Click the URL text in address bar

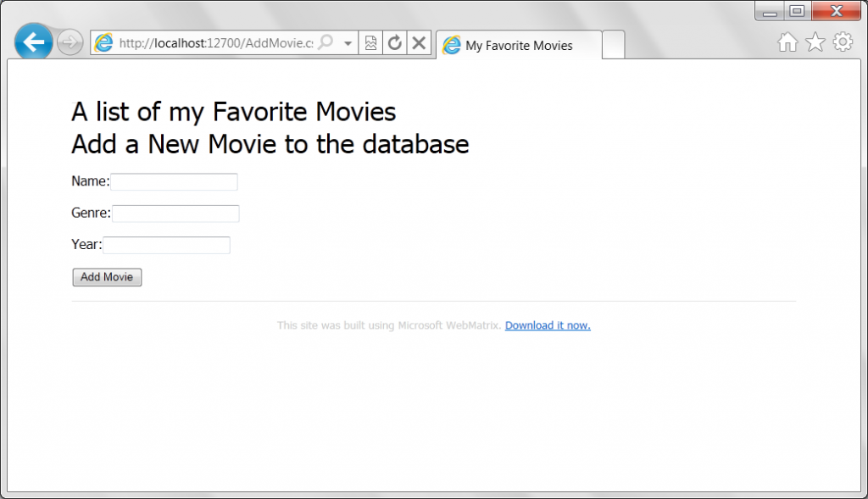216,43
